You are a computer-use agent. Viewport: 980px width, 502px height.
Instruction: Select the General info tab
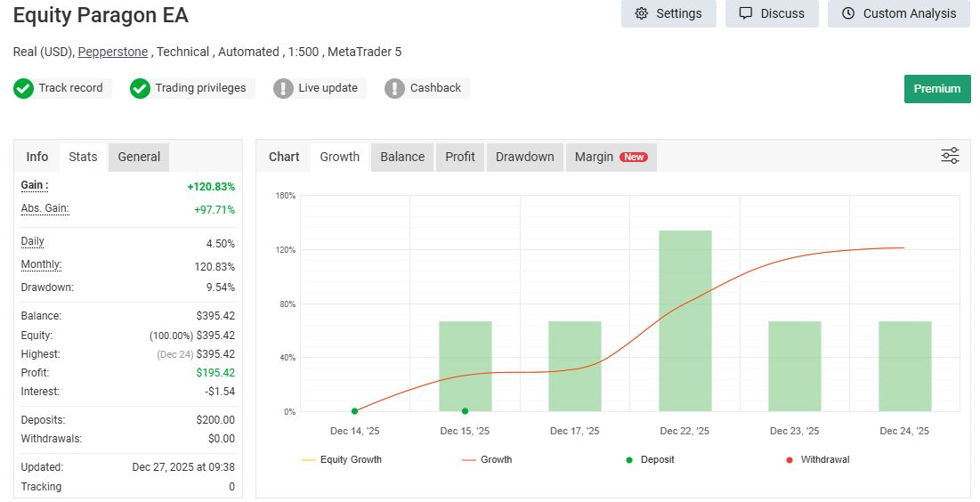tap(139, 157)
